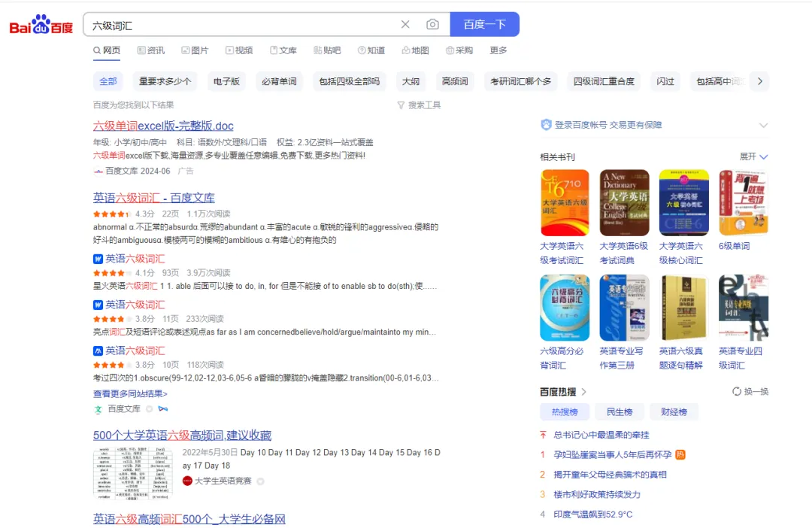Image resolution: width=812 pixels, height=528 pixels.
Task: Open hot topic 楼市利好政策持续发力
Action: (597, 494)
